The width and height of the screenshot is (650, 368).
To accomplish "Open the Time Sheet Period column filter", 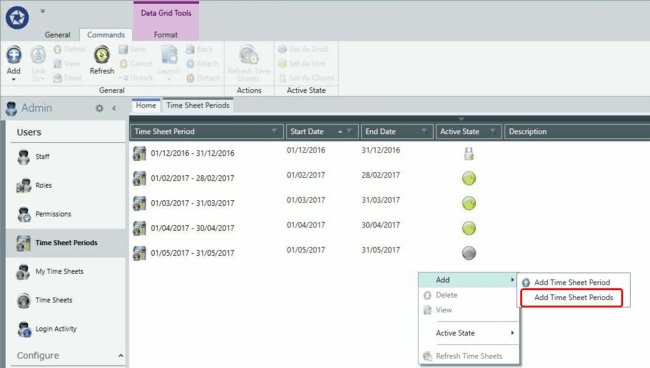I will pyautogui.click(x=274, y=131).
